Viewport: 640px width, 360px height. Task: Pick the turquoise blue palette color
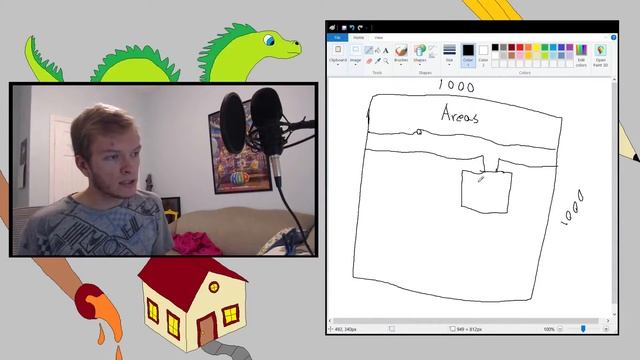coord(553,47)
